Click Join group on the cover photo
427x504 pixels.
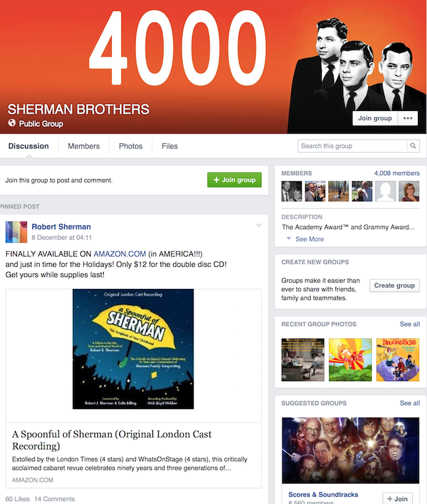[x=375, y=118]
